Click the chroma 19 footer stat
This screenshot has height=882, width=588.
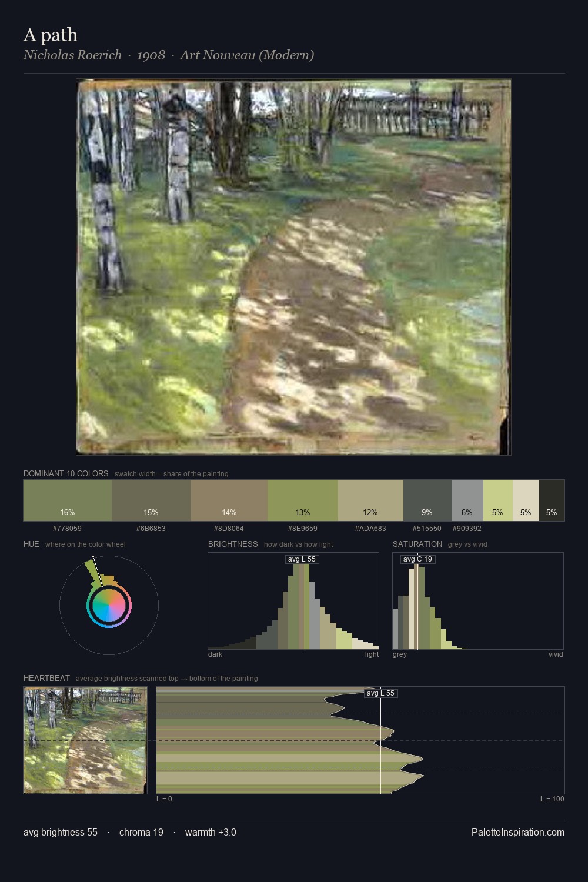(x=141, y=832)
